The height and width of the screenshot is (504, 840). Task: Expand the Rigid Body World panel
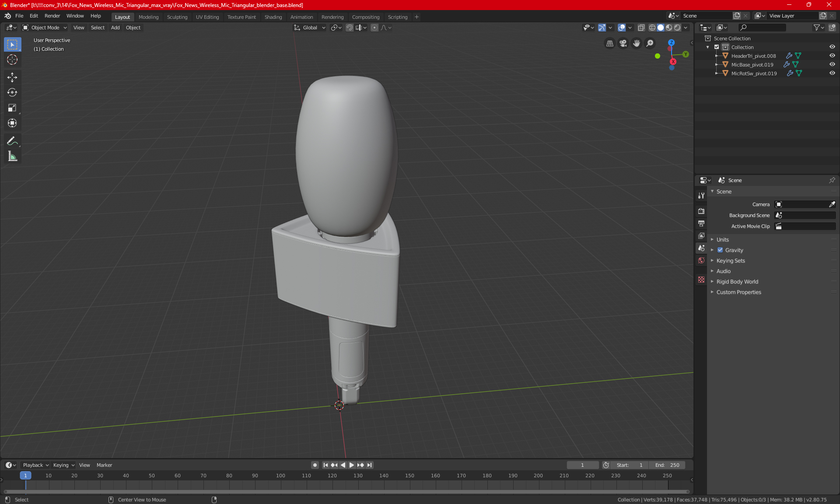pos(737,282)
